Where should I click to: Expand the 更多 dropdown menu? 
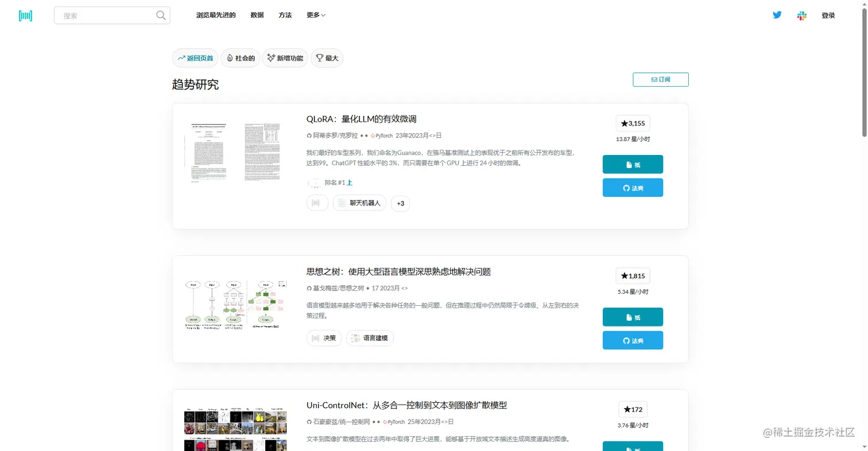[x=316, y=15]
